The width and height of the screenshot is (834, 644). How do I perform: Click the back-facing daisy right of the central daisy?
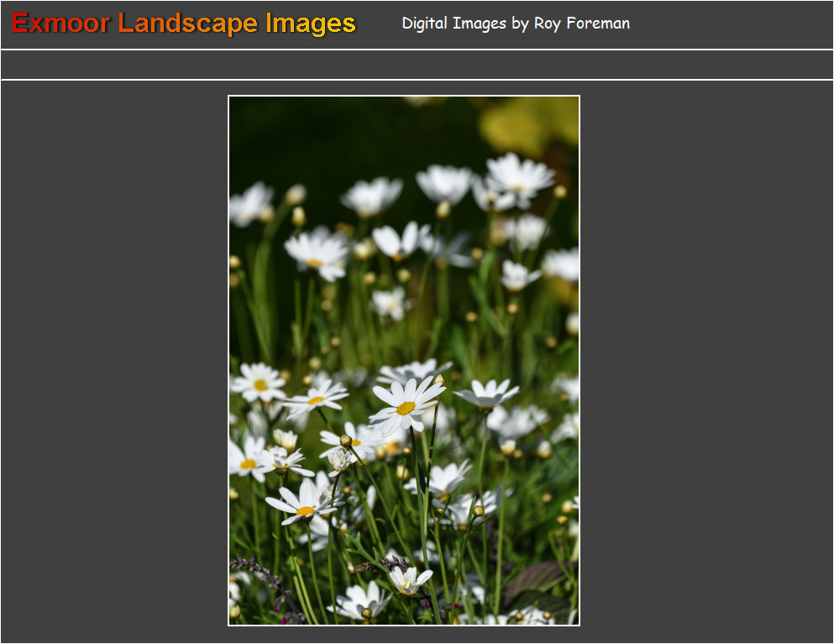pos(486,394)
